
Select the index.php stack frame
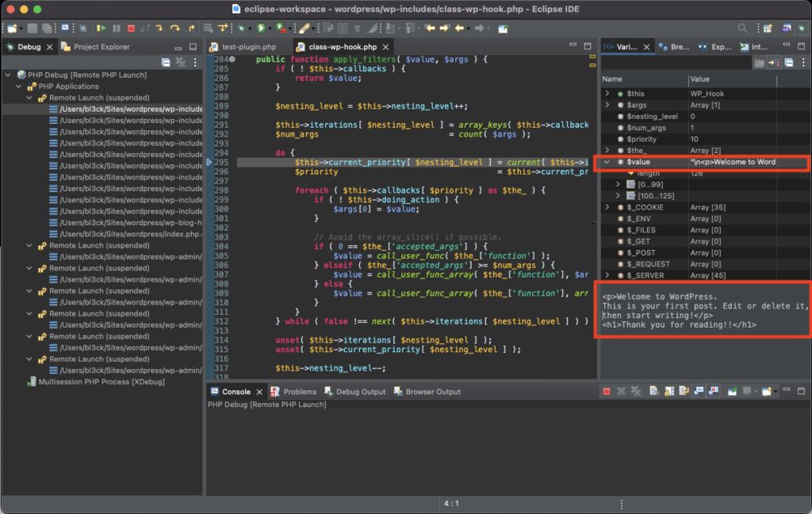tap(126, 234)
